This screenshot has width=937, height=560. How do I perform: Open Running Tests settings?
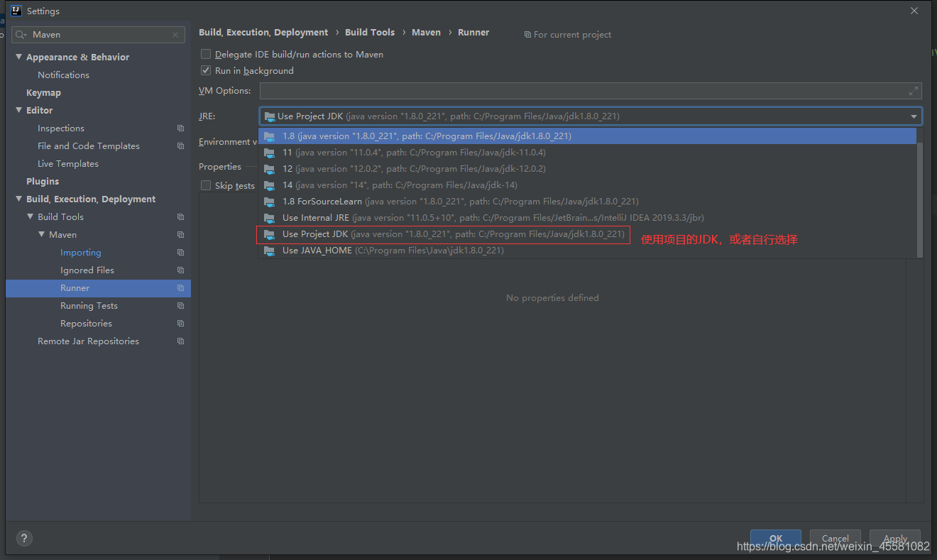click(x=89, y=306)
